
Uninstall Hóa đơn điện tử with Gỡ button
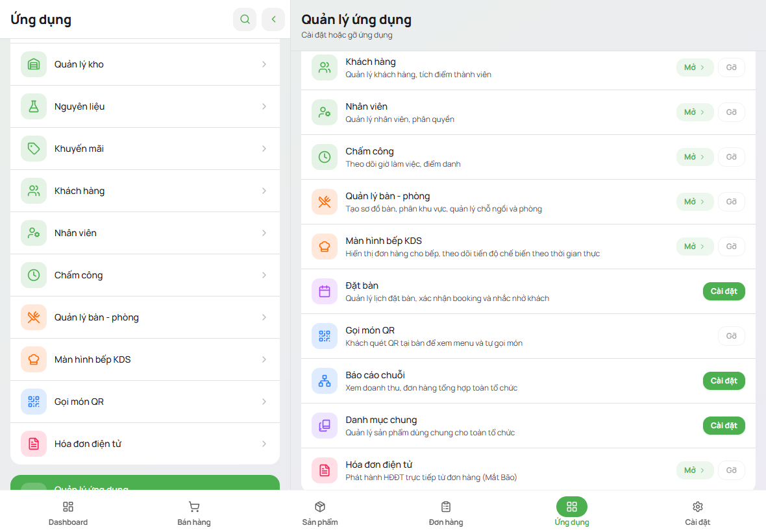click(x=732, y=470)
